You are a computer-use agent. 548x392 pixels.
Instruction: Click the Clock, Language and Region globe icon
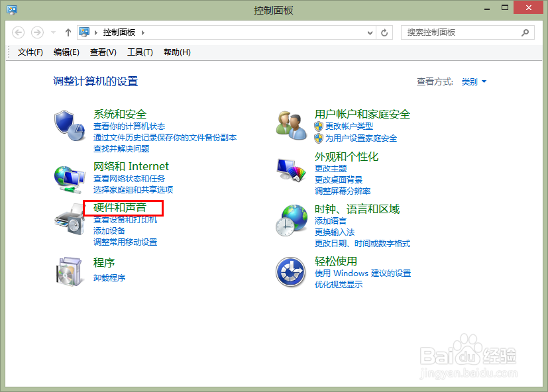292,220
